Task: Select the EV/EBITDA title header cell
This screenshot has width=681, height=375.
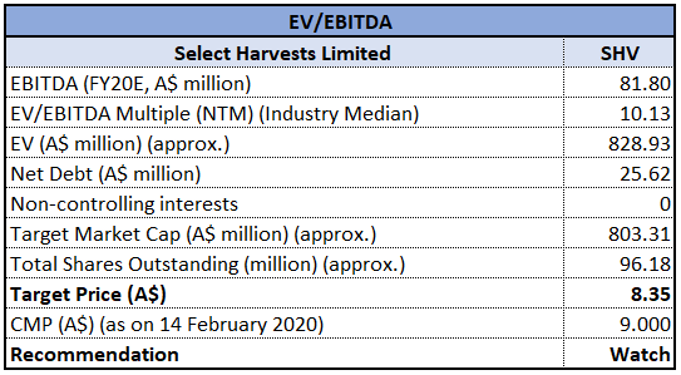Action: [x=340, y=22]
